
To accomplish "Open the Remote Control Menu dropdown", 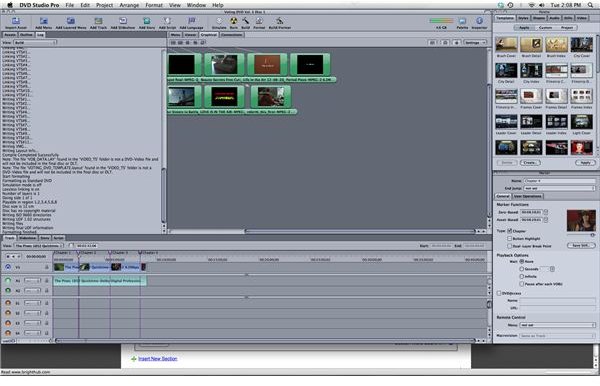I will tap(558, 325).
